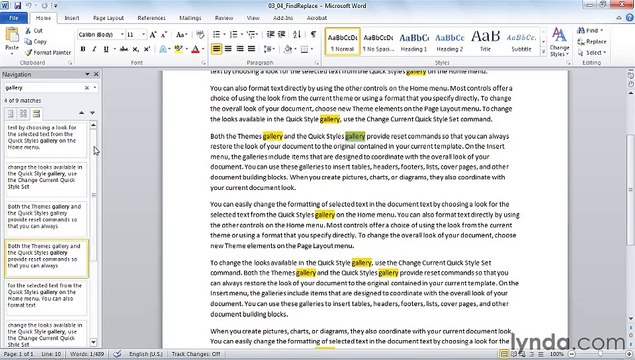
Task: Click the Paste clipboard icon
Action: [x=12, y=35]
